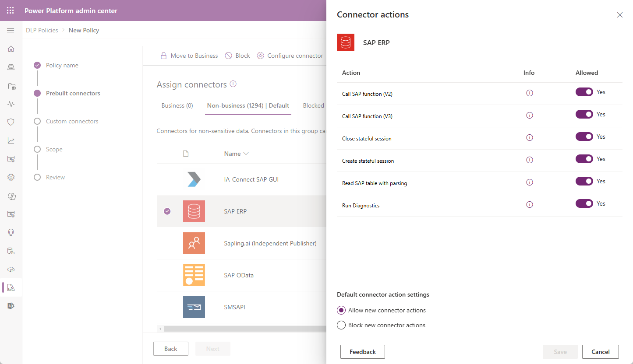633x364 pixels.
Task: Select Allow new connector actions
Action: point(341,310)
